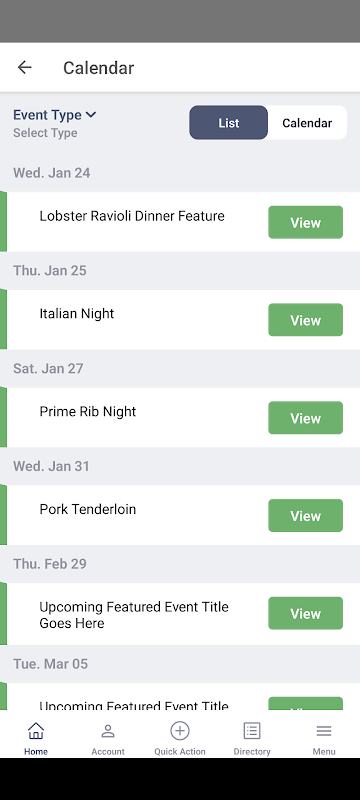Screen dimensions: 360x800
Task: View the Pork Tenderloin event
Action: (x=305, y=515)
